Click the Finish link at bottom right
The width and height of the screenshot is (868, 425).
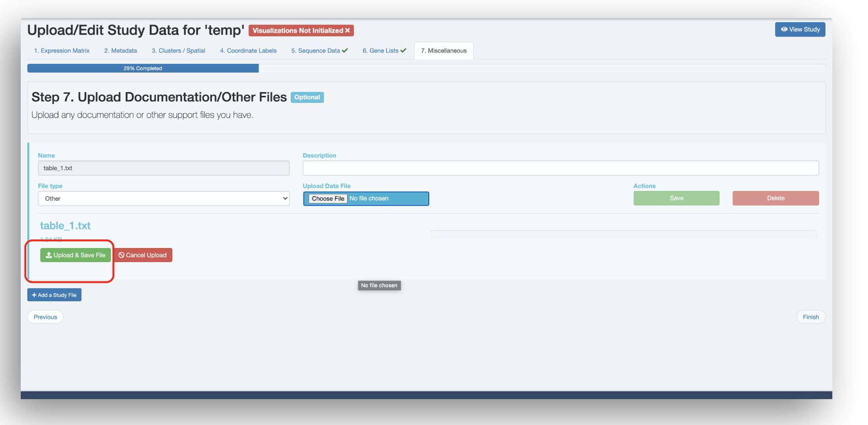(x=810, y=317)
